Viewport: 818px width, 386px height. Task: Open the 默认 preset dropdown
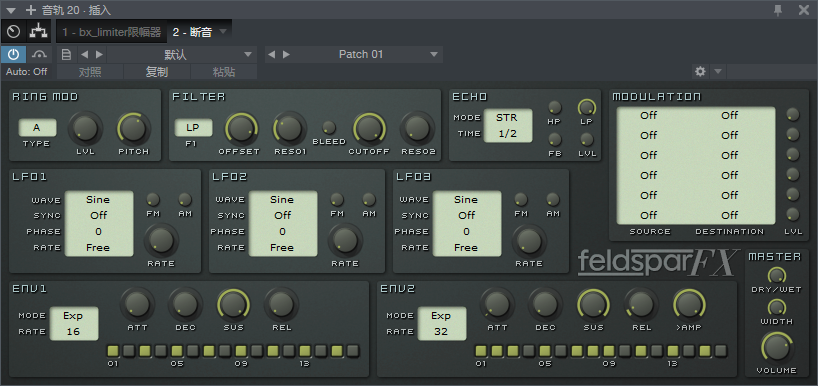pos(182,54)
